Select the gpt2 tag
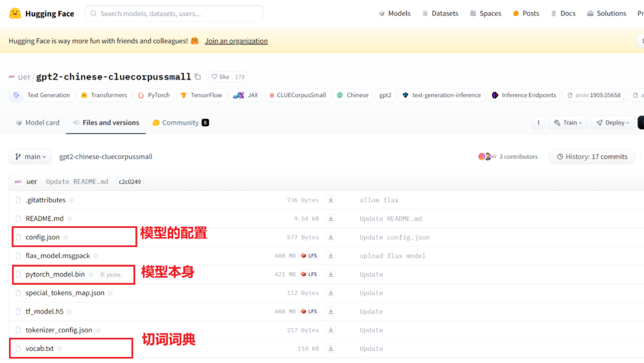Viewport: 644px width, 363px height. click(x=385, y=95)
